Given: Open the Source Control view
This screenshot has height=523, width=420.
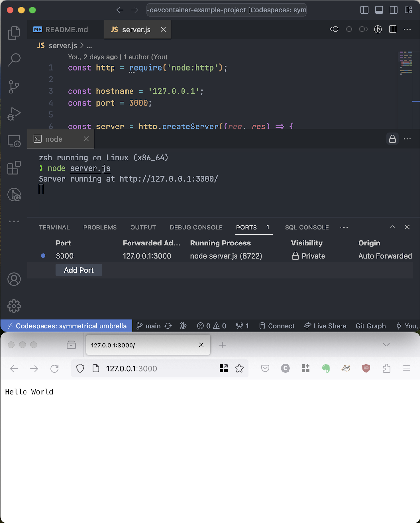Looking at the screenshot, I should click(14, 87).
